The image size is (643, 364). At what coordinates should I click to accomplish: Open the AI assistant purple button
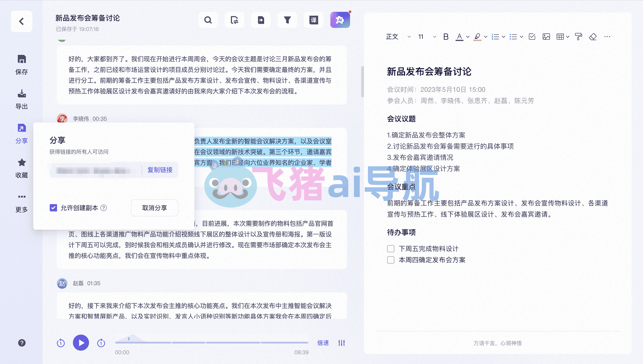pos(340,20)
